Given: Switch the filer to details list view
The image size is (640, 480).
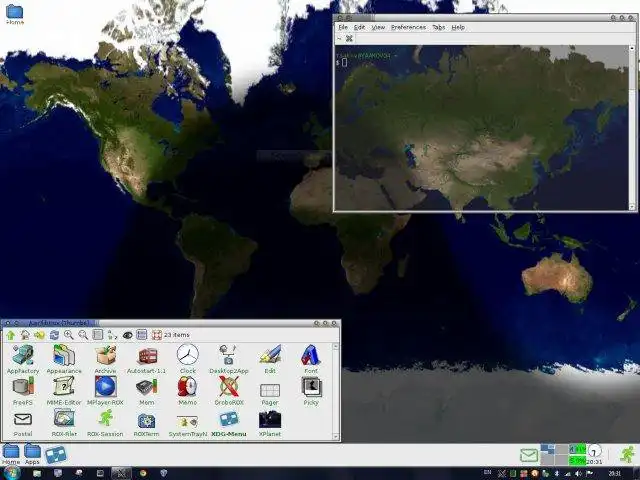Looking at the screenshot, I should 98,335.
